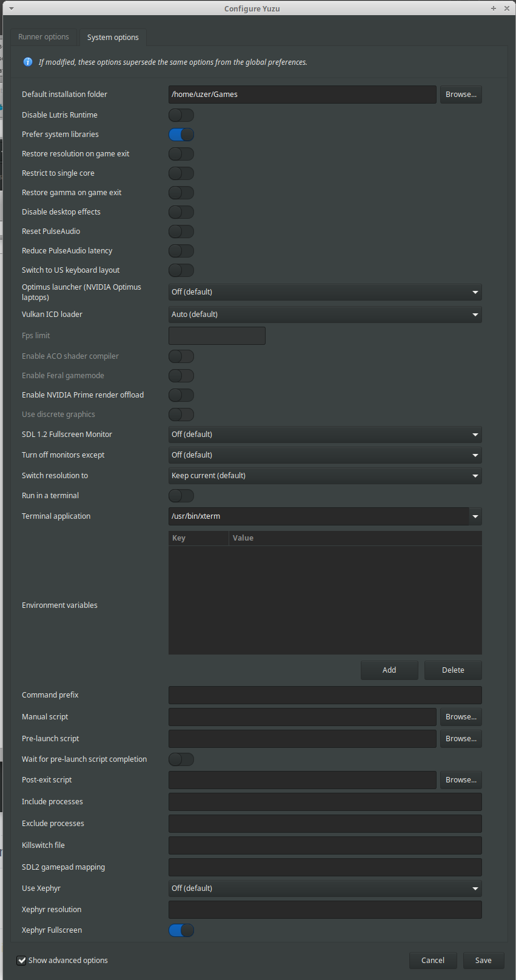Viewport: 516px width, 980px height.
Task: Toggle Enable NVIDIA Prime render offload
Action: 181,395
